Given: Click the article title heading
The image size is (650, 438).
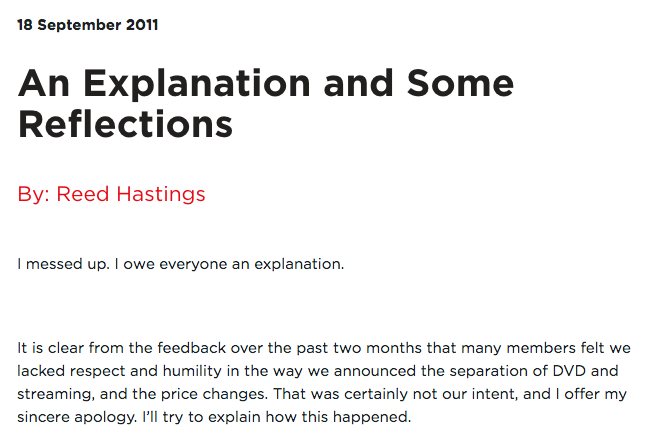Looking at the screenshot, I should 266,104.
